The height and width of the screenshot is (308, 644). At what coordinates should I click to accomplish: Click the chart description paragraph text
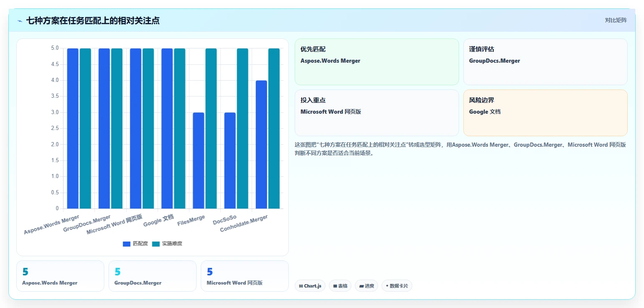point(460,149)
